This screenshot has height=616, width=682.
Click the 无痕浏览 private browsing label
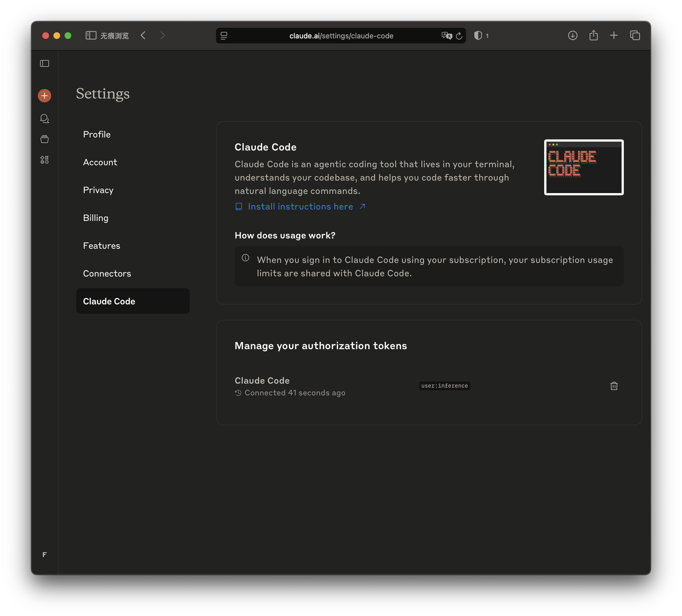115,36
